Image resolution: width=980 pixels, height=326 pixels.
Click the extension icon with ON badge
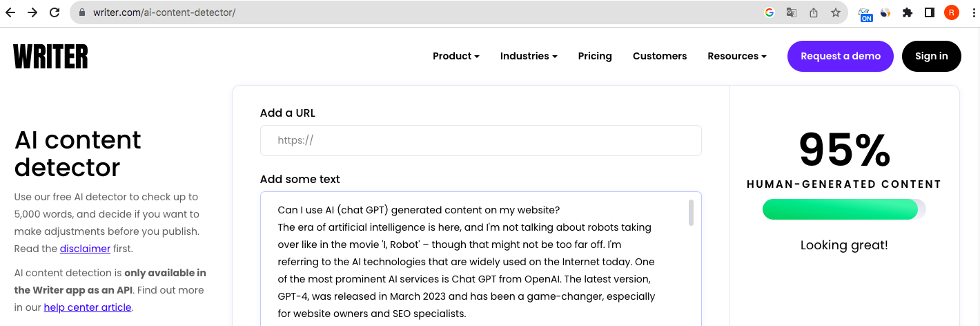point(865,14)
